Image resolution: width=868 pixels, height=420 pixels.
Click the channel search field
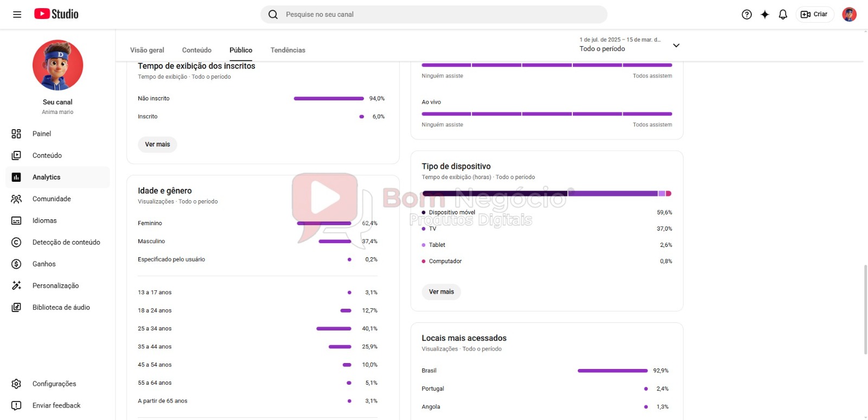click(x=434, y=15)
